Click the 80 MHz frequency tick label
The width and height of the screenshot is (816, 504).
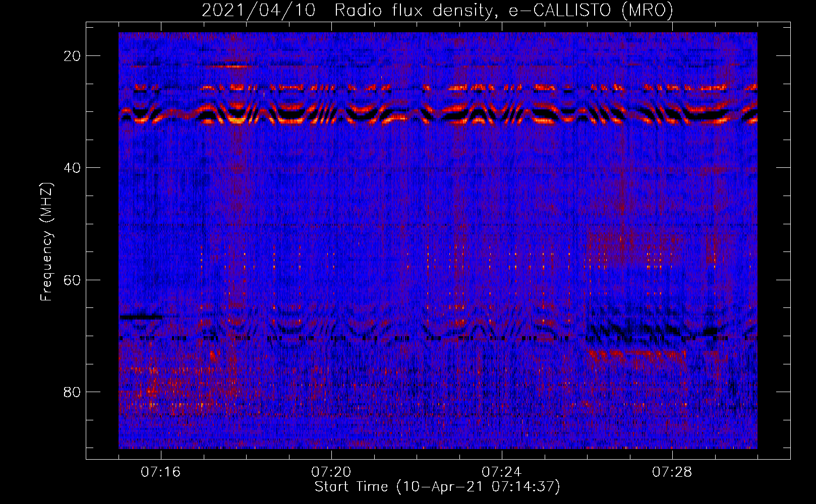[73, 392]
